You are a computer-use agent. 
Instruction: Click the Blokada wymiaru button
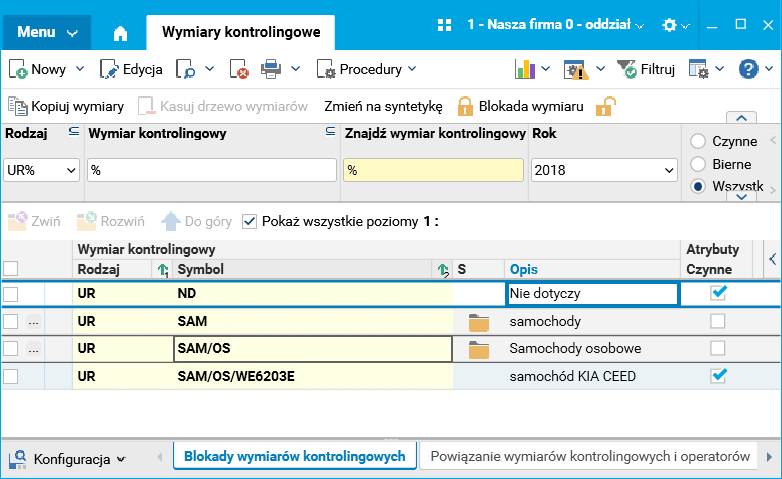point(520,106)
